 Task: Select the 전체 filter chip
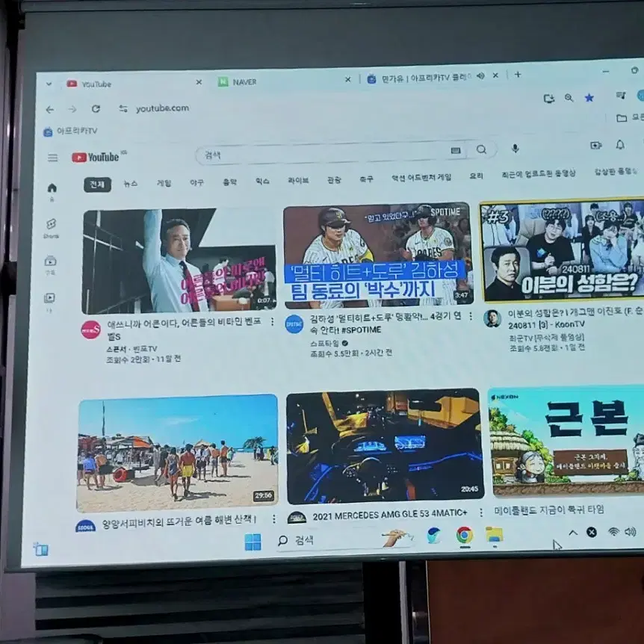(97, 185)
